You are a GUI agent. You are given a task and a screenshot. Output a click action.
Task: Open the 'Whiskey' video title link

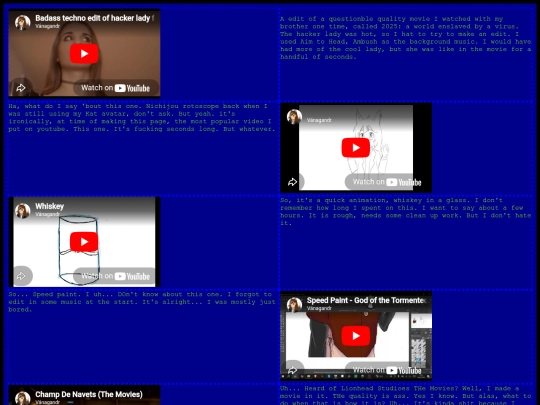point(50,206)
